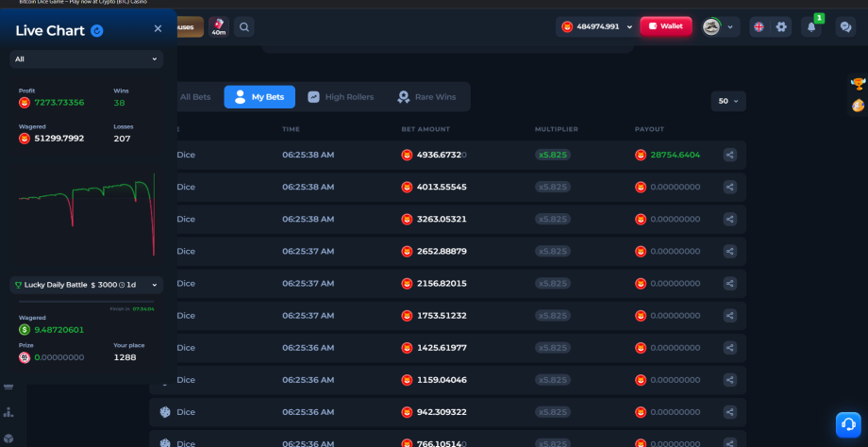Click the TIME column header
Screen dimensions: 868x447
[291, 129]
